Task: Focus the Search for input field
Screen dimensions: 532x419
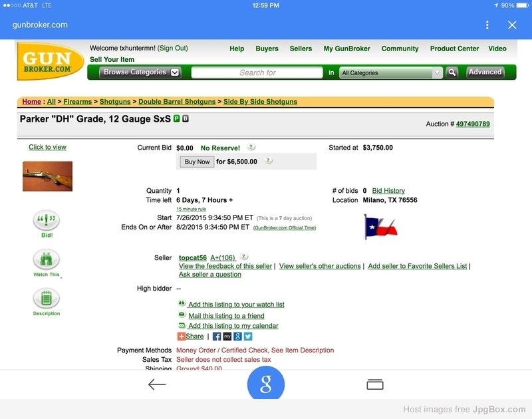Action: click(x=257, y=73)
